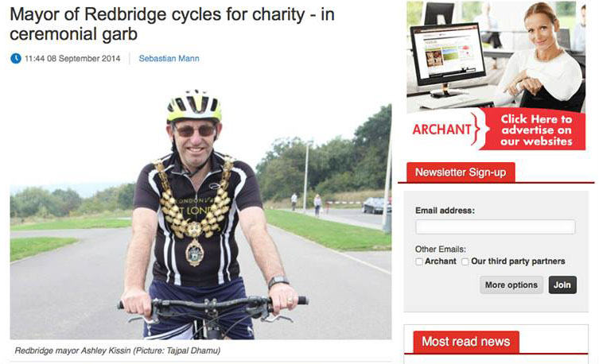Click the Join button
The image size is (599, 364).
[562, 285]
